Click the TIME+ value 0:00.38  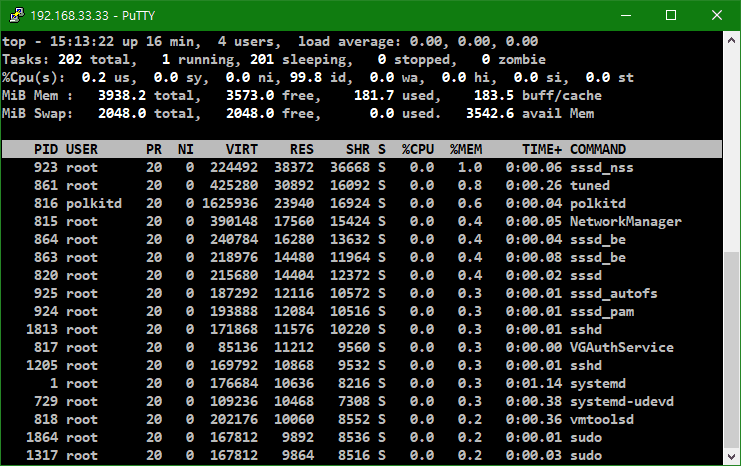coord(534,401)
